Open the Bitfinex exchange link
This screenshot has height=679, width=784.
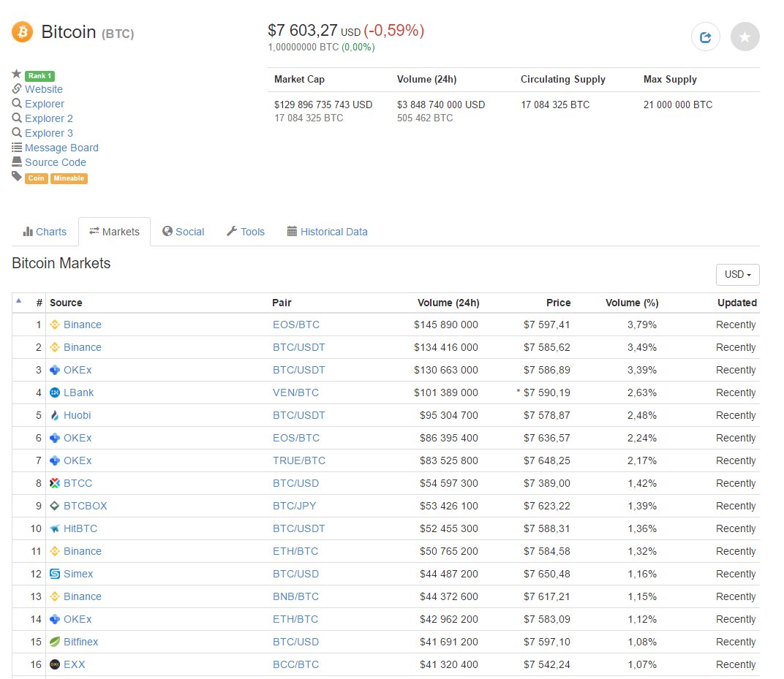coord(80,642)
